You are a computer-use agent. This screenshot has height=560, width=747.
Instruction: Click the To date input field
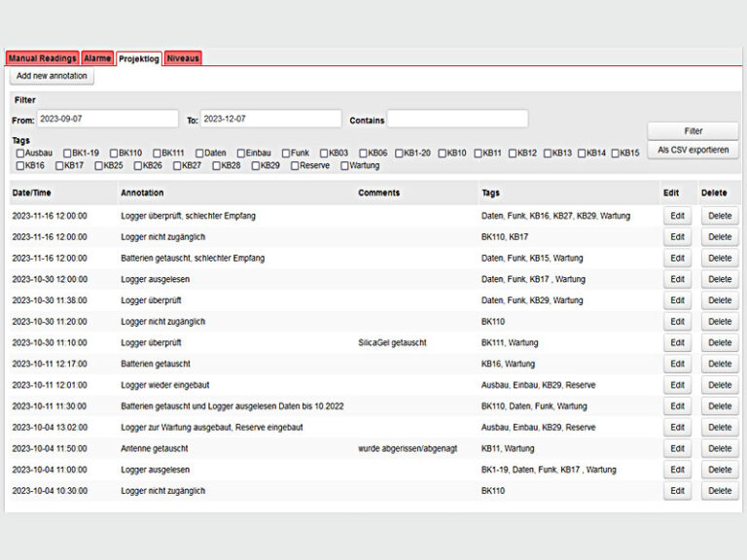coord(271,119)
